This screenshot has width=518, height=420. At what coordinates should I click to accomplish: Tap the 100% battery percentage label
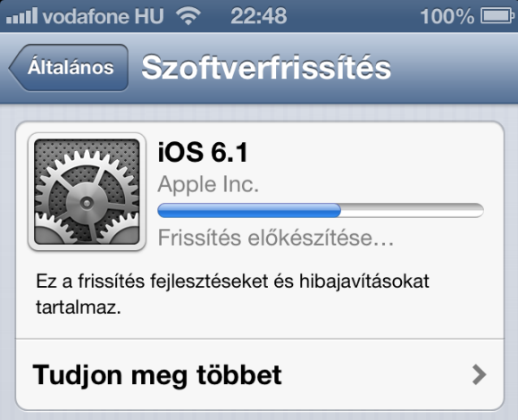pyautogui.click(x=447, y=16)
